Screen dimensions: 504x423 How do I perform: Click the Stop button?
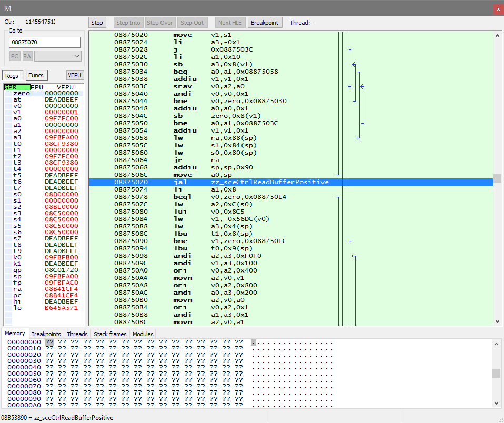[97, 23]
